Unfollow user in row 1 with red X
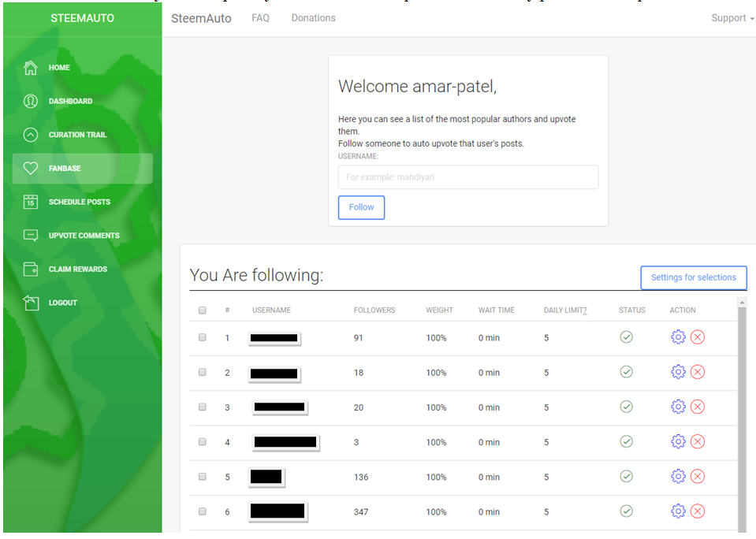This screenshot has height=539, width=756. pyautogui.click(x=697, y=337)
